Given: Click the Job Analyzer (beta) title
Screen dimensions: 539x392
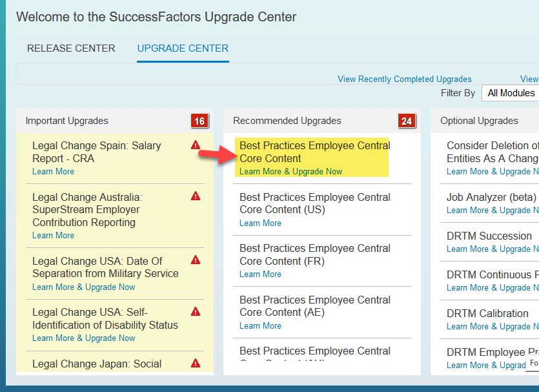Looking at the screenshot, I should point(492,198).
